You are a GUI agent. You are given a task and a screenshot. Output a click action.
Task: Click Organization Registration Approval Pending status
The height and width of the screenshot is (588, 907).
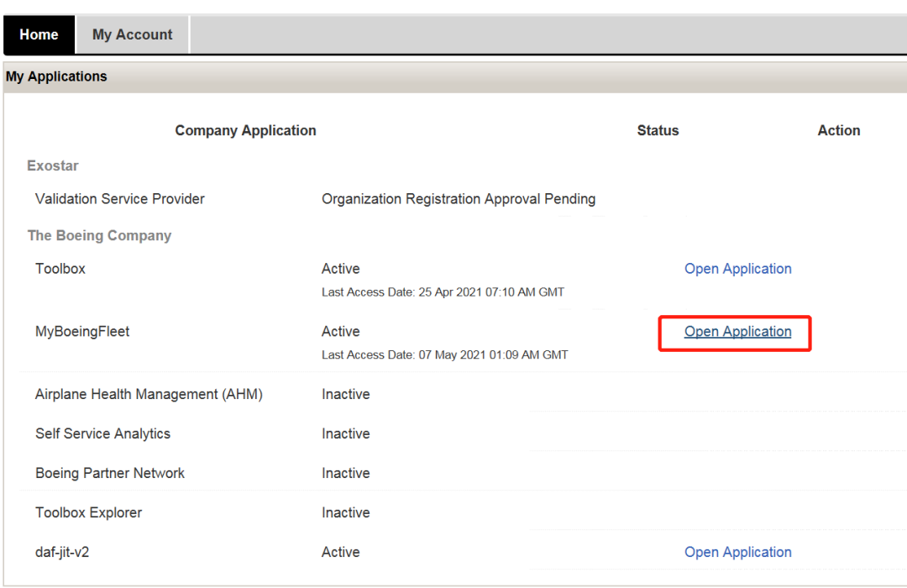coord(459,199)
